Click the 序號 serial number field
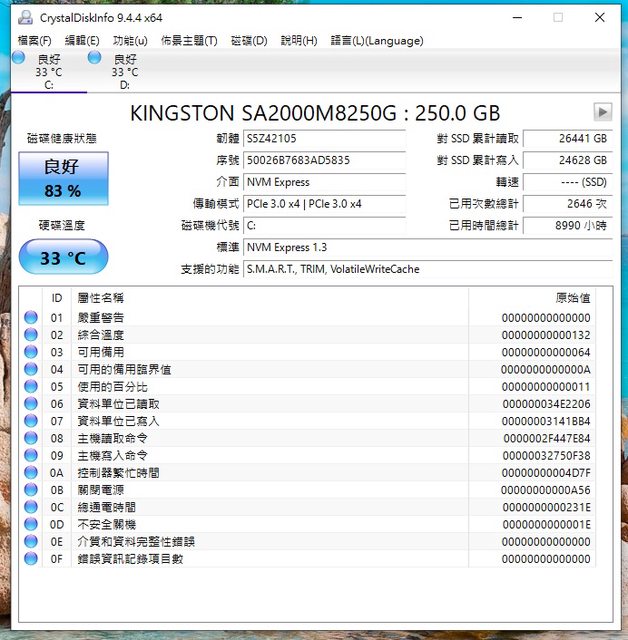Screen dimensions: 628x640 324,160
